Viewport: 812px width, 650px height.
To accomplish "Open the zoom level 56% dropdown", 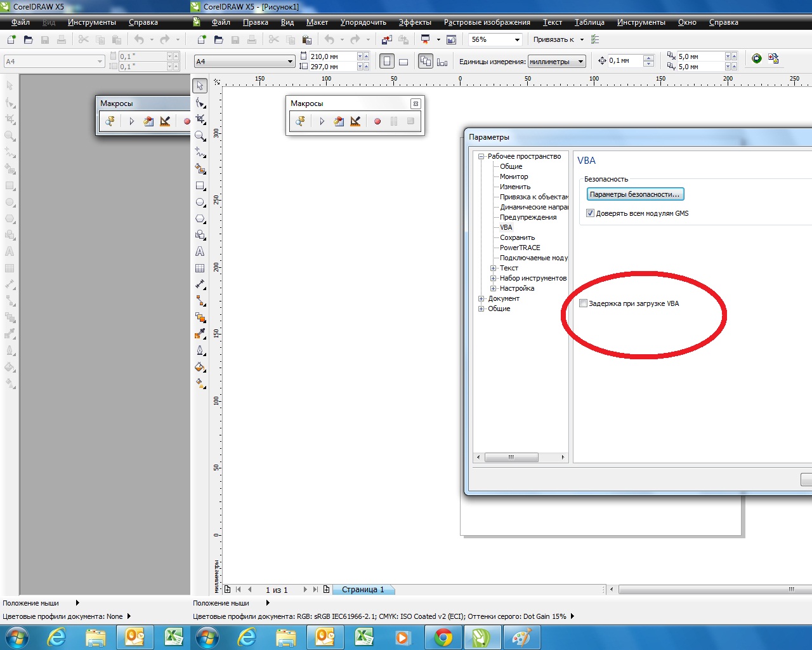I will [x=517, y=40].
